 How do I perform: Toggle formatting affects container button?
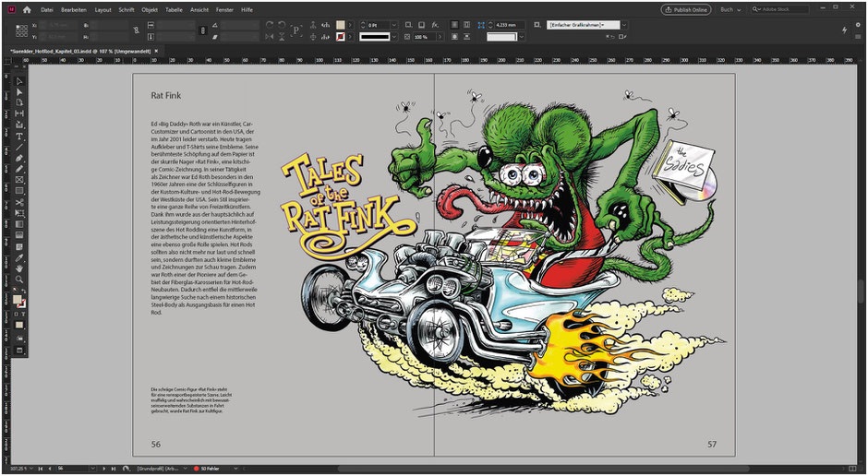click(17, 315)
